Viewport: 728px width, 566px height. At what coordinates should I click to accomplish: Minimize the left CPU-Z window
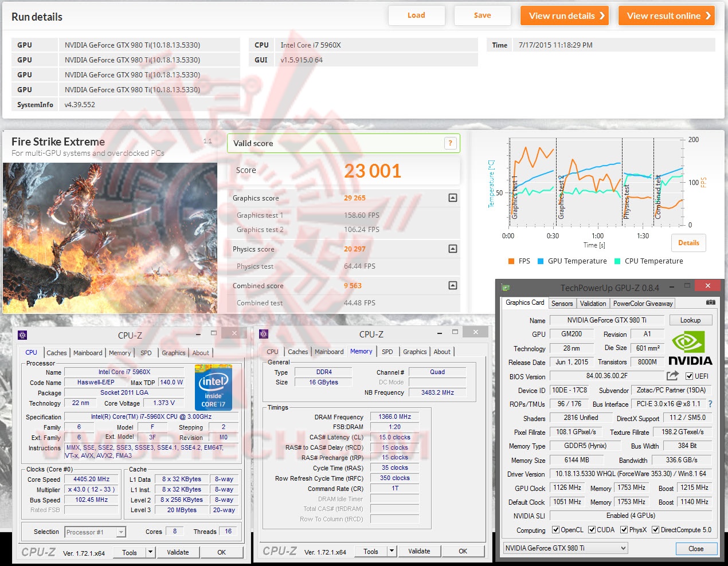[x=198, y=334]
